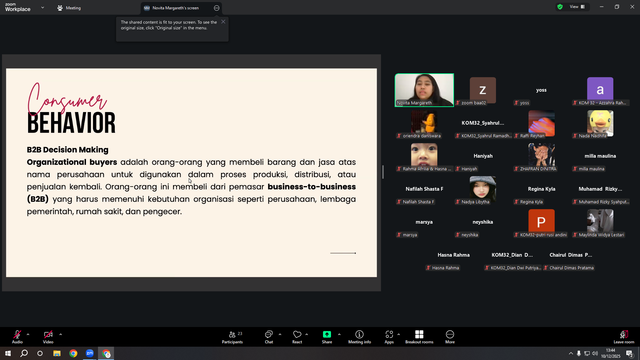Open the Zoom icon in taskbar
The width and height of the screenshot is (640, 360).
click(x=90, y=353)
